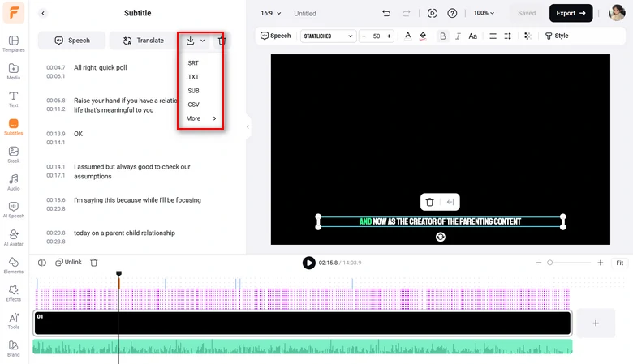Click the rotate handle under the subtitle box
This screenshot has height=364, width=633.
click(x=441, y=237)
